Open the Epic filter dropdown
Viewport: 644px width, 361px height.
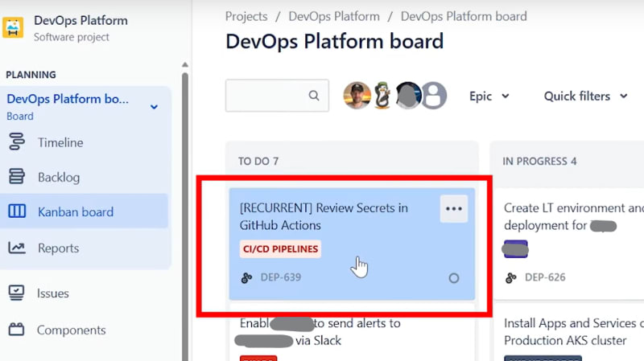489,96
